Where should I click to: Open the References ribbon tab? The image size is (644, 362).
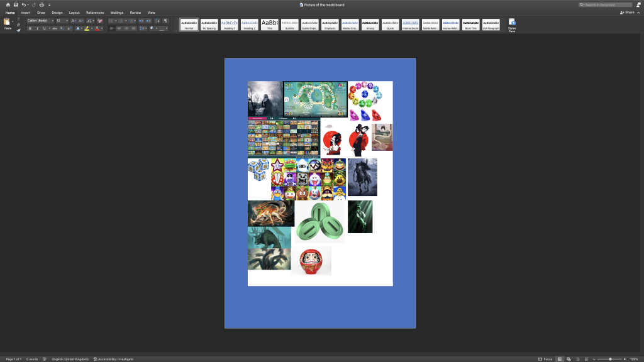tap(95, 13)
